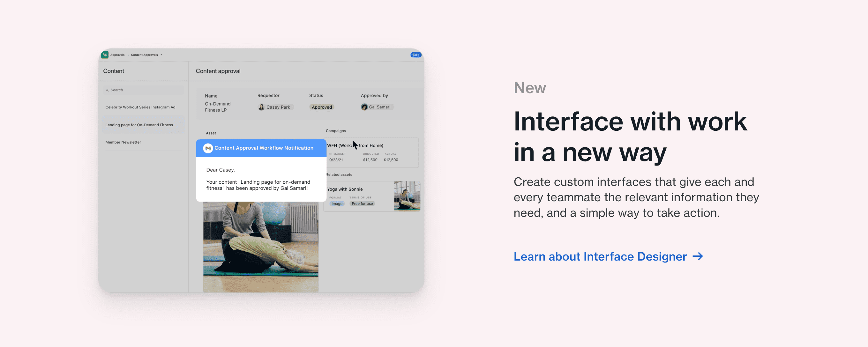Click the Free for use tag
Viewport: 868px width, 347px height.
tap(362, 204)
